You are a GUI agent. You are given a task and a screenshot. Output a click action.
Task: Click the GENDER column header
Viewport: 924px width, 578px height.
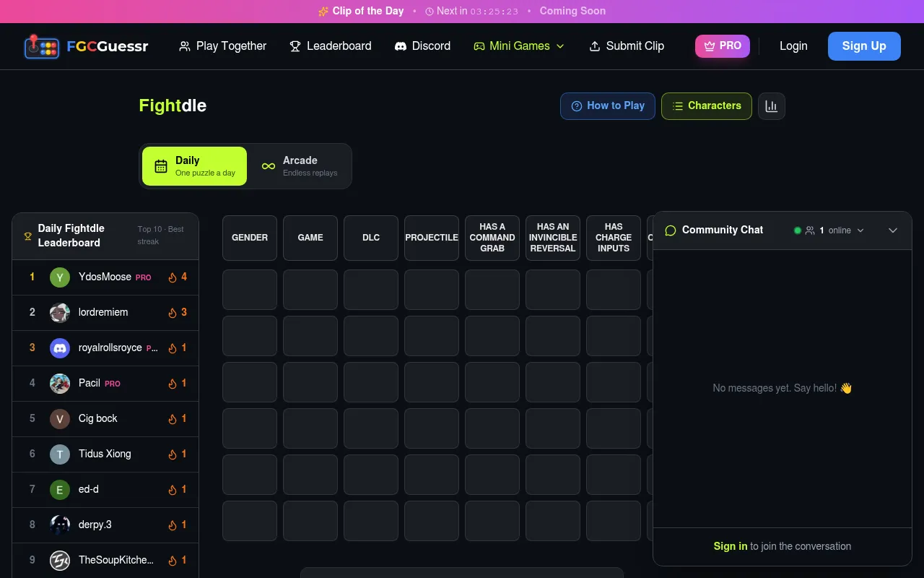pyautogui.click(x=250, y=238)
